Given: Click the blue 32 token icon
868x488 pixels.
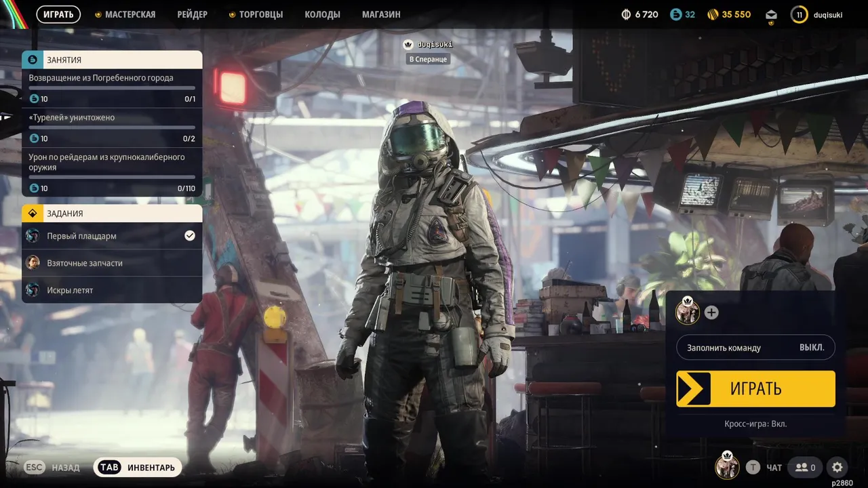Looking at the screenshot, I should pos(675,14).
